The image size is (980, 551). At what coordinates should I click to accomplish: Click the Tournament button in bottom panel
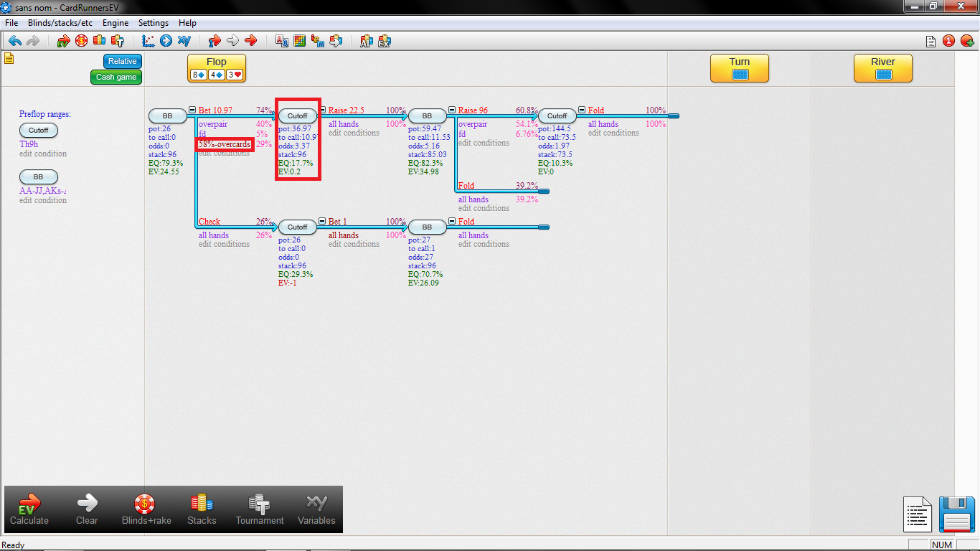[260, 509]
